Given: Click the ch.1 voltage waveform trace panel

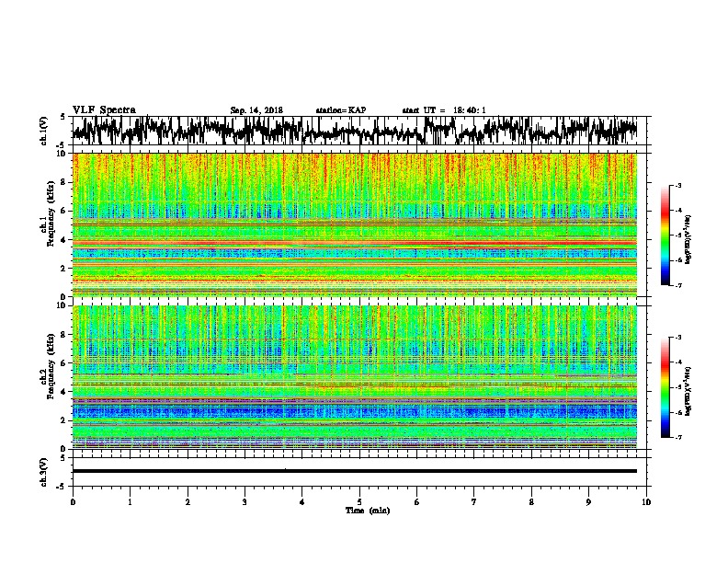Looking at the screenshot, I should coord(358,131).
